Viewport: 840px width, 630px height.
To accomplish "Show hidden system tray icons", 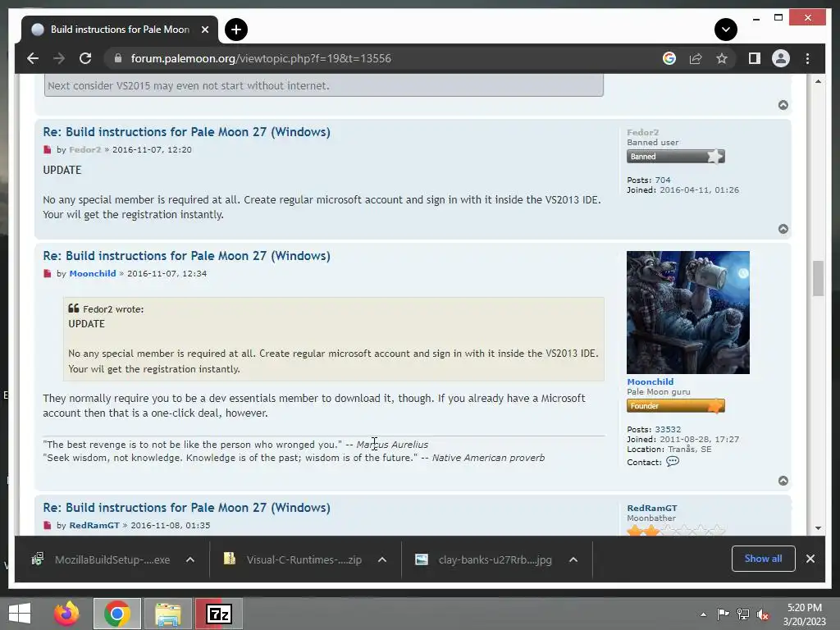I will click(703, 614).
